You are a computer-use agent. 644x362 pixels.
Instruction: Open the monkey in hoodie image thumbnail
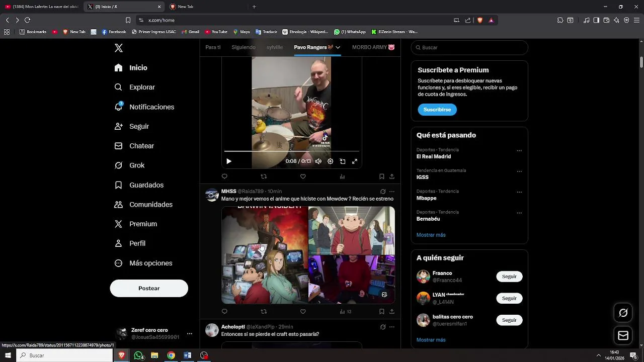tap(352, 230)
